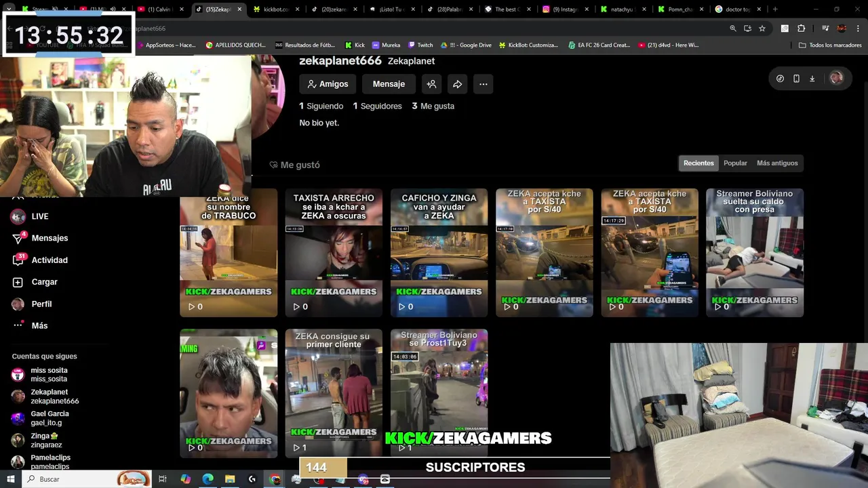Play the ZEKA consigue su primer cliente video
Screen dimensions: 868x488
334,394
